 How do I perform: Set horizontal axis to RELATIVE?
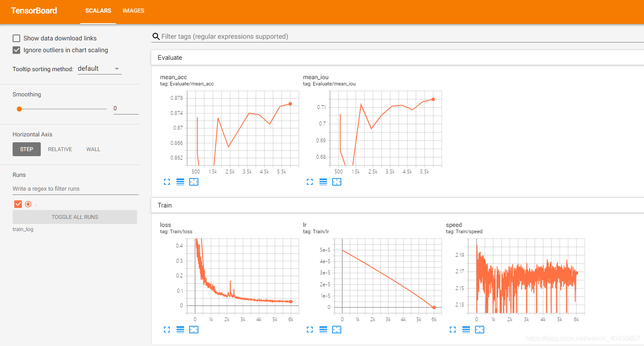click(x=60, y=149)
